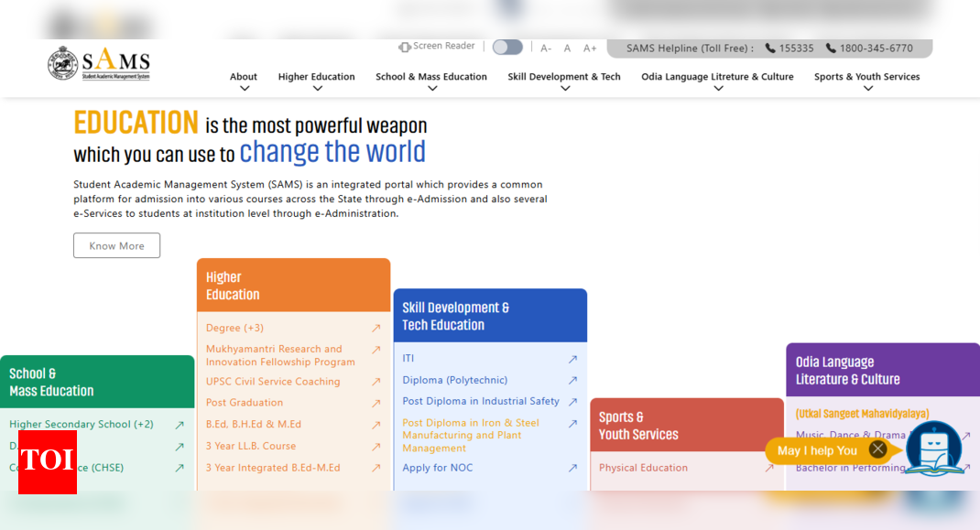980x530 pixels.
Task: Open Degree (+3) link
Action: point(234,328)
